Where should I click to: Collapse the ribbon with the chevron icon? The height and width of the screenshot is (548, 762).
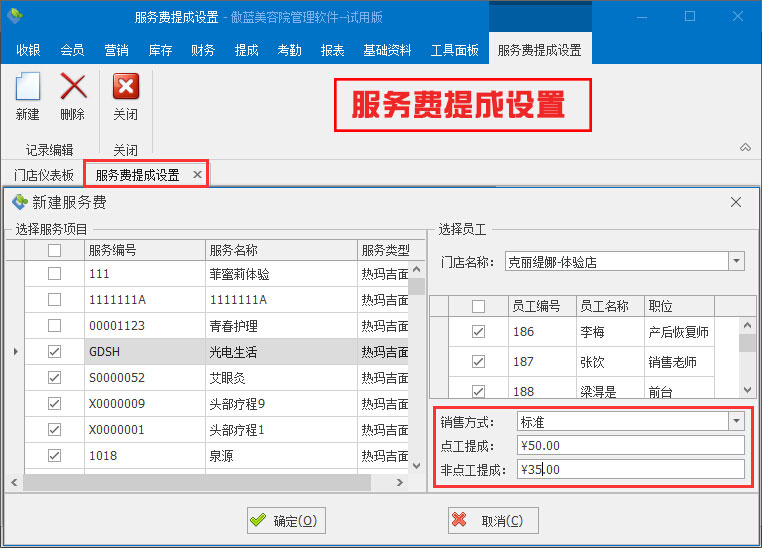(745, 148)
